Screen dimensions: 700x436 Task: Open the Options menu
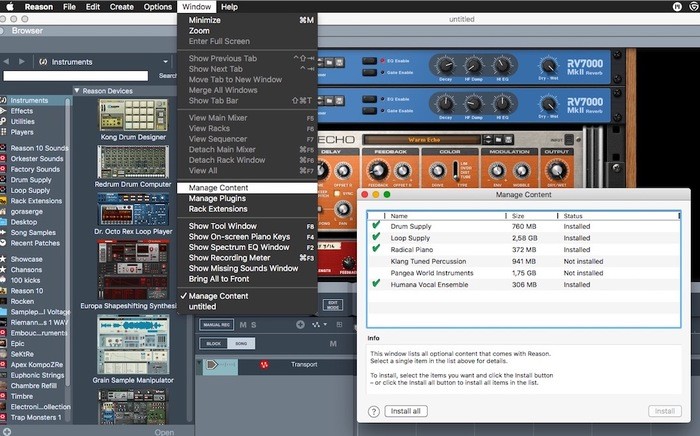pos(158,7)
